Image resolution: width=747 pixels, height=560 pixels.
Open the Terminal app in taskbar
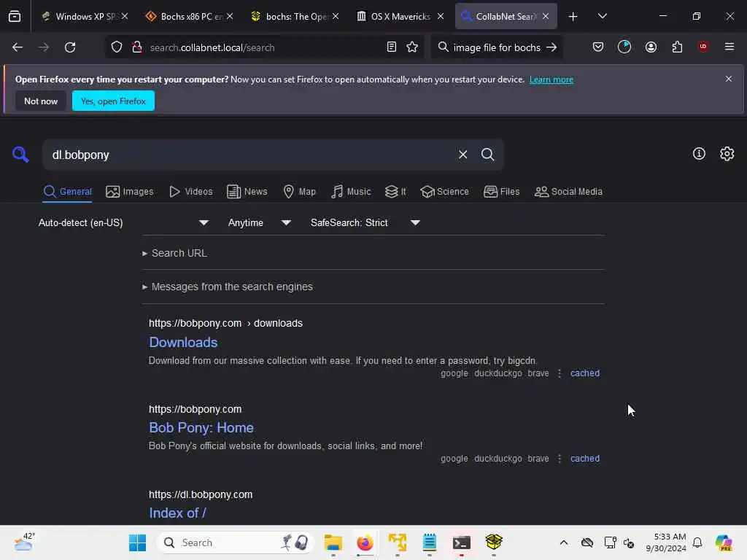pos(462,542)
